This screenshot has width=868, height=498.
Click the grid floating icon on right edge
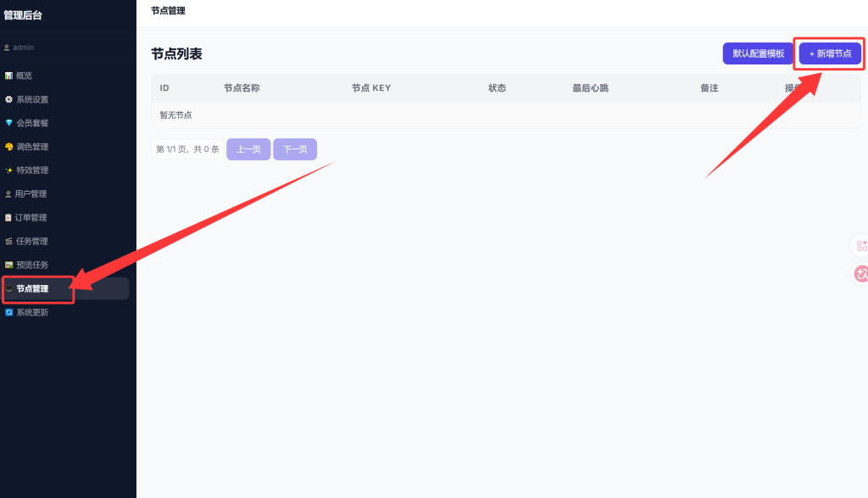pyautogui.click(x=861, y=246)
